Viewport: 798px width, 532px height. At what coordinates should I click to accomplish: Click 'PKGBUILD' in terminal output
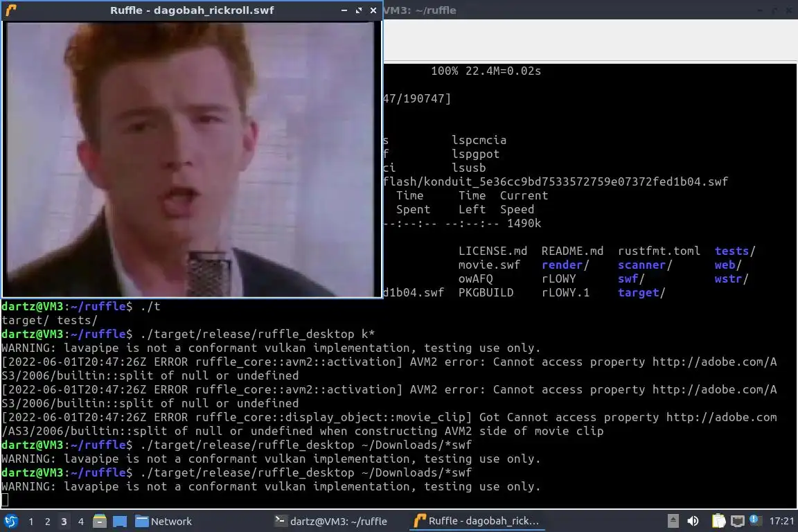point(486,293)
